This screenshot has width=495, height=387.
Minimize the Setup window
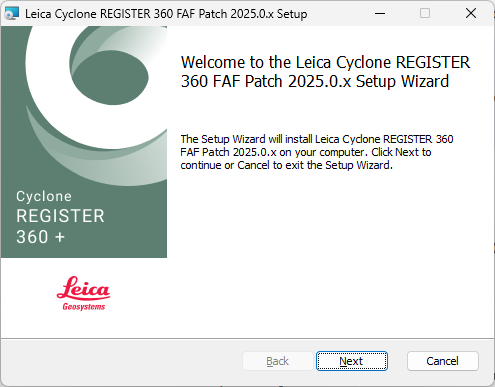pos(380,14)
